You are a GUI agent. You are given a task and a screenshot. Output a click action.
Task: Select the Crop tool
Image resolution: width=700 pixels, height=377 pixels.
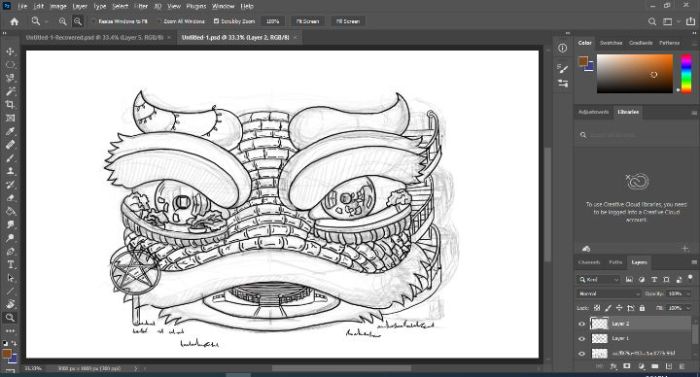pos(10,105)
